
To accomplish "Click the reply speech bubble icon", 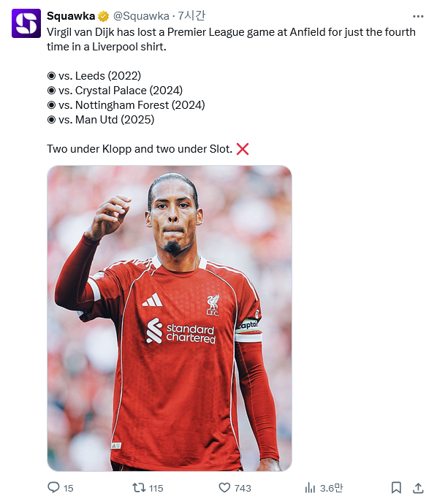I will pos(53,488).
